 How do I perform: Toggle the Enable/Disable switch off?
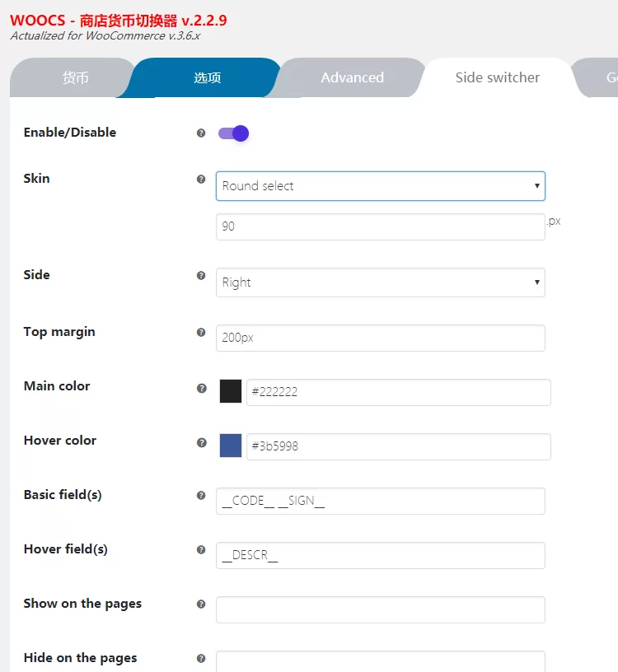[233, 133]
